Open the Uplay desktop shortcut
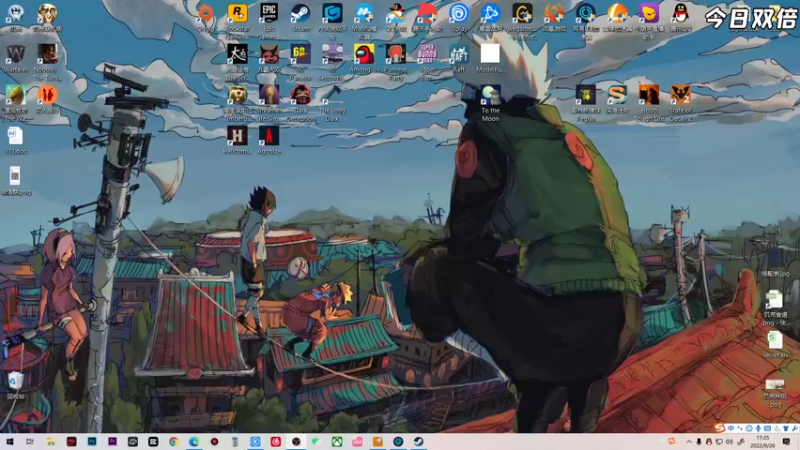Screen dimensions: 800x450 pyautogui.click(x=459, y=13)
